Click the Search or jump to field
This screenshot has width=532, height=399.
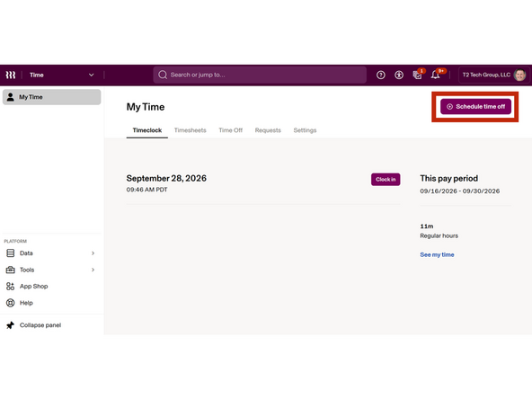coord(260,75)
